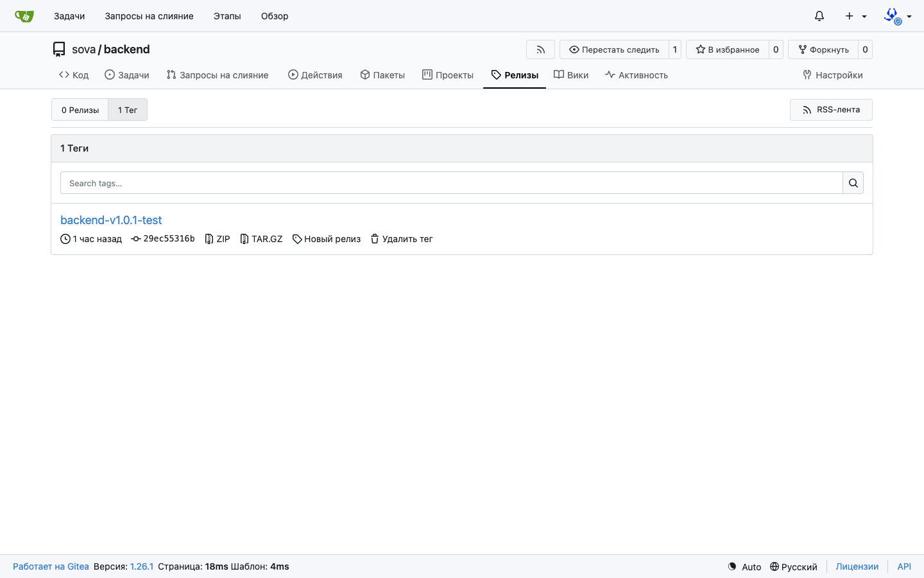This screenshot has height=578, width=924.
Task: Open the stargazers count next to В избранное
Action: [776, 49]
